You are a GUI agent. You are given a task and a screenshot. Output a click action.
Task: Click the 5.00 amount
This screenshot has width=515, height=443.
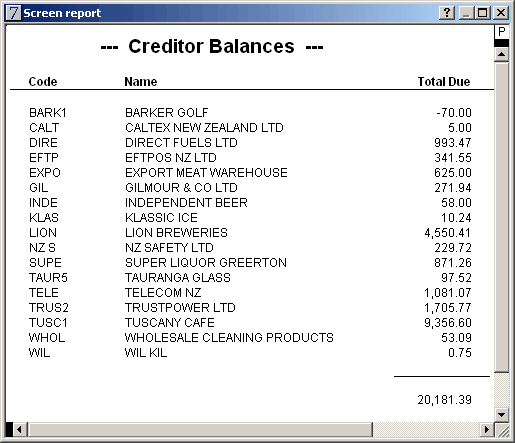click(x=460, y=128)
